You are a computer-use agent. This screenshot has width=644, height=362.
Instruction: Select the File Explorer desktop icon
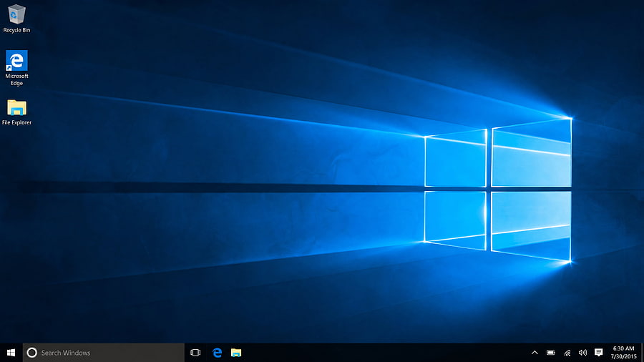tap(16, 112)
